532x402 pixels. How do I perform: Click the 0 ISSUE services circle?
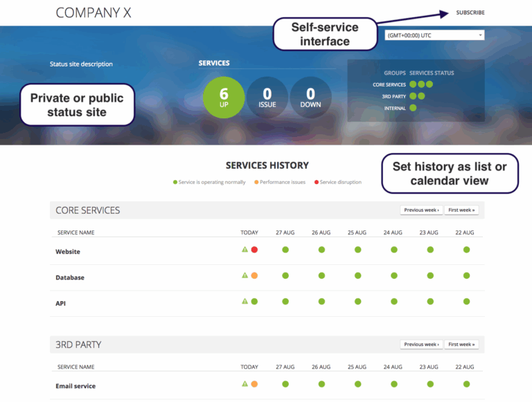click(267, 98)
